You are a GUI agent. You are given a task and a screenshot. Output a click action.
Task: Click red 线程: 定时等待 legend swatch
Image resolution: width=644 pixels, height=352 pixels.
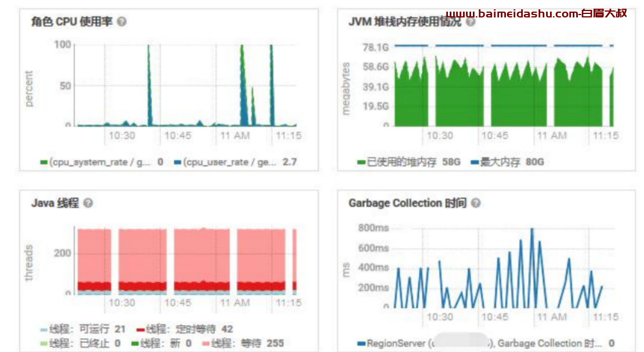click(140, 330)
